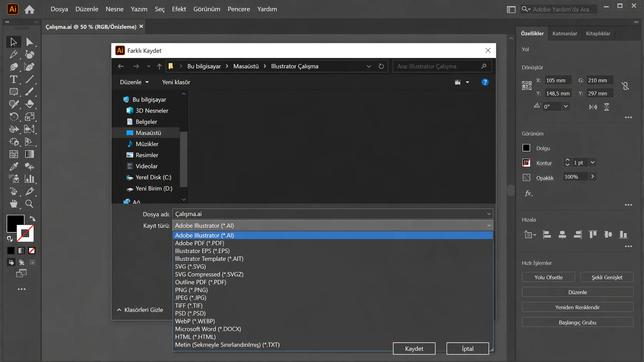This screenshot has width=644, height=362.
Task: Open the stroke weight dropdown
Action: point(592,163)
